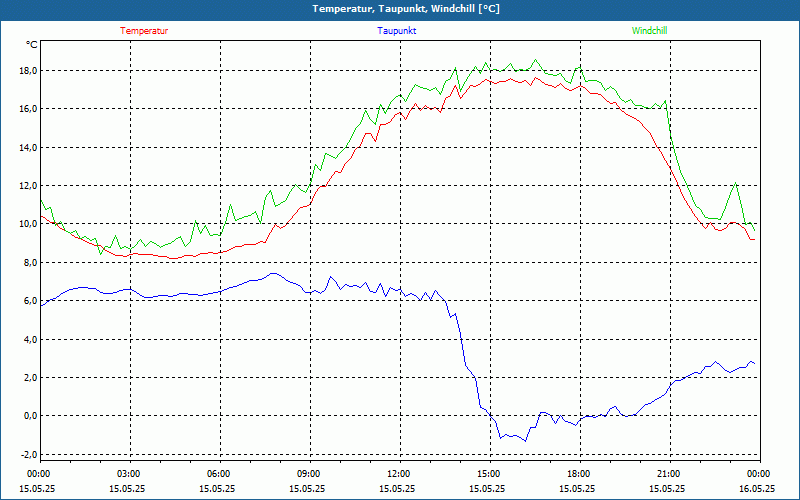This screenshot has height=500, width=800.
Task: Click the 0,0 y-axis value
Action: tap(32, 416)
